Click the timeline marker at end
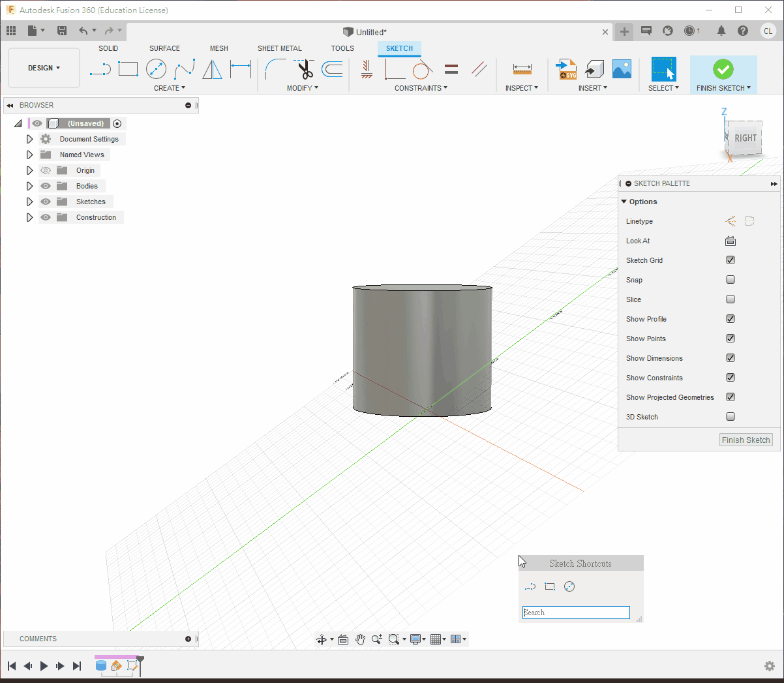 tap(140, 661)
